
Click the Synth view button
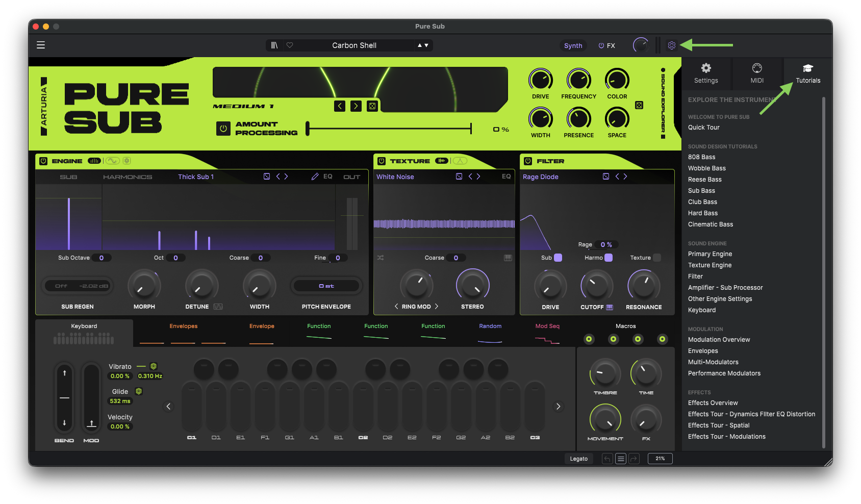tap(573, 45)
